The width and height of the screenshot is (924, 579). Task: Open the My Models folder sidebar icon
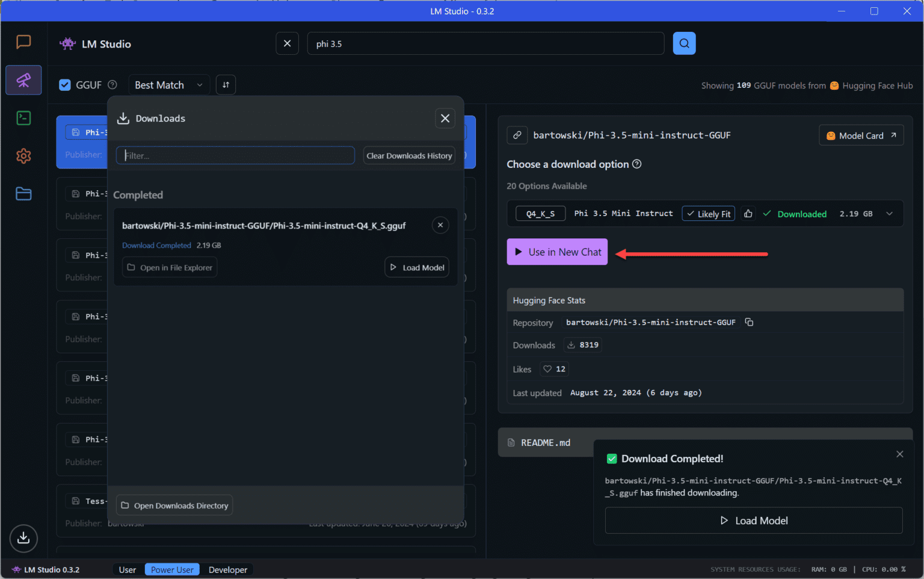pyautogui.click(x=23, y=194)
